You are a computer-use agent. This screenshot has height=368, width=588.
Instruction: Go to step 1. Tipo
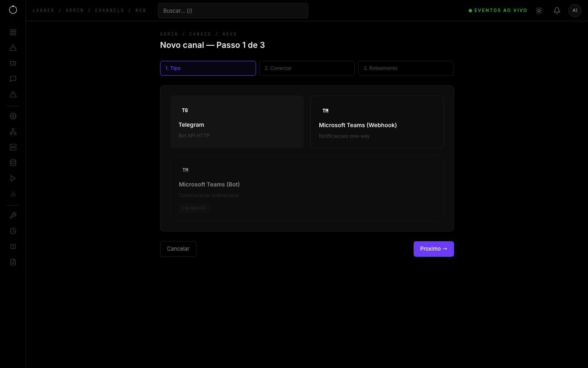coord(208,68)
